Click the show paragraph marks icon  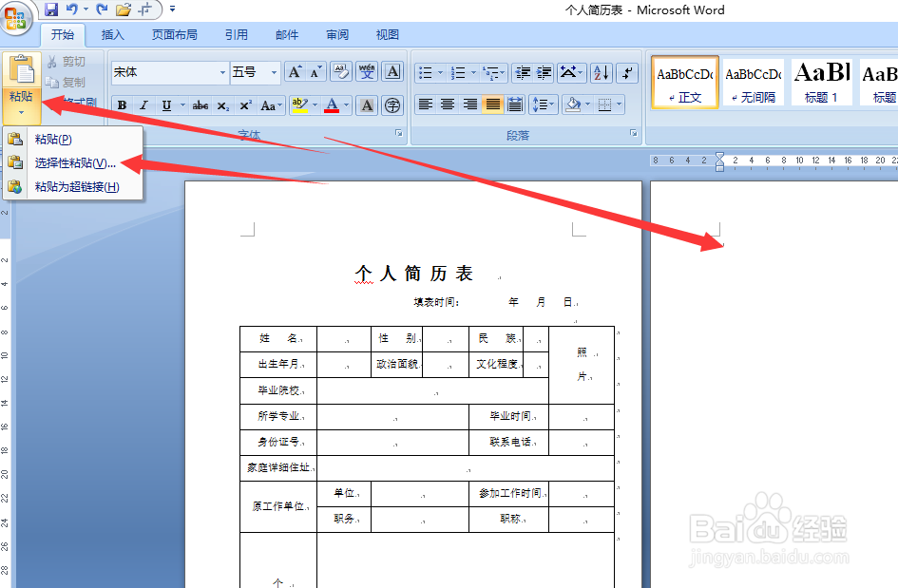(x=627, y=72)
